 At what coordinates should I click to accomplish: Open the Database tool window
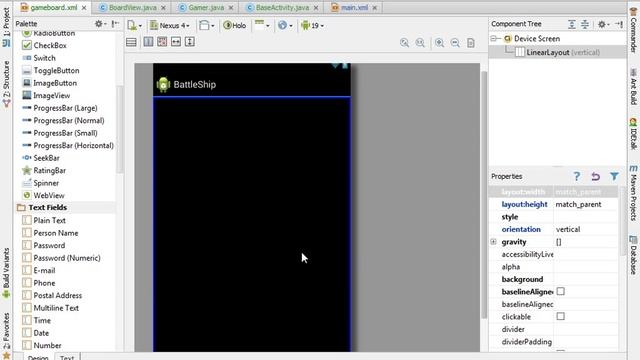pos(633,255)
